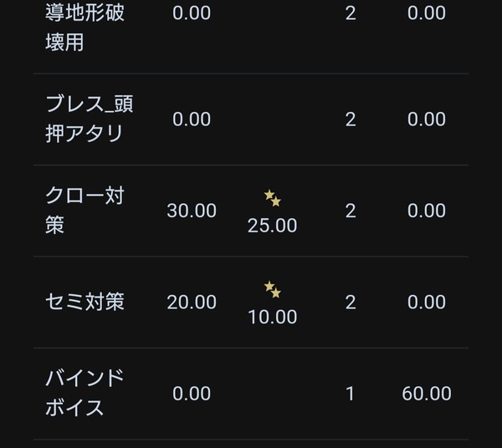Viewport: 502px width, 448px height.
Task: Click first 0.00 value in バインドボイス row
Action: pyautogui.click(x=192, y=394)
